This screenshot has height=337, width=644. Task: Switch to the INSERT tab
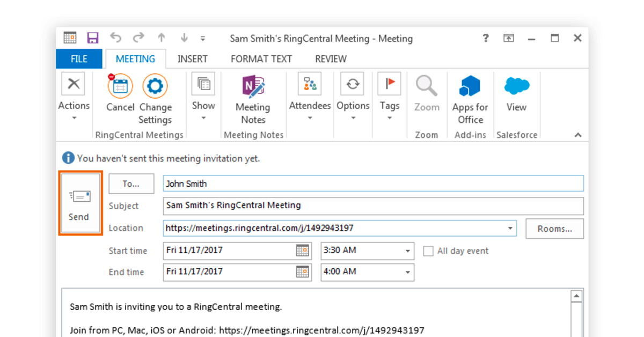(193, 59)
